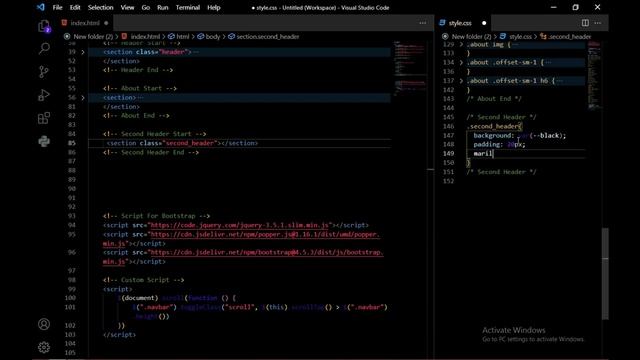Click style.css breadcrumb item

click(x=520, y=37)
